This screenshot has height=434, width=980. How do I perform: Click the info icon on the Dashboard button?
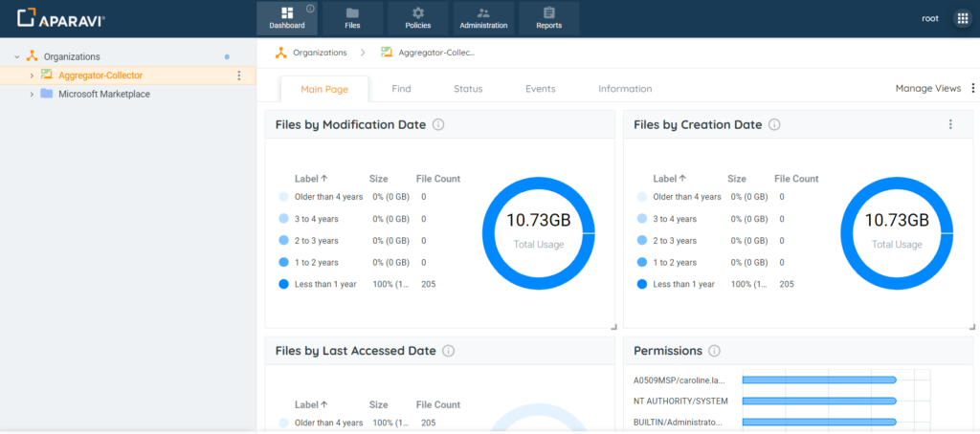(x=310, y=9)
